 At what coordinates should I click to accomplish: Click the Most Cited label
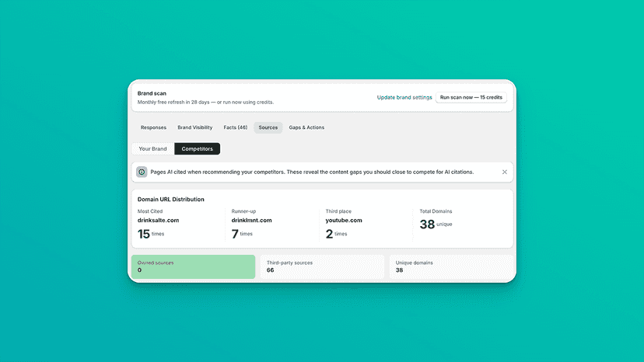150,211
